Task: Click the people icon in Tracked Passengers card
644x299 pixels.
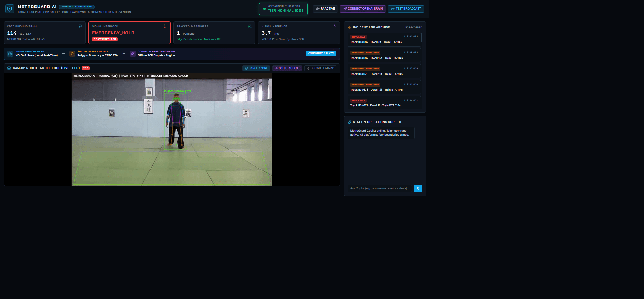Action: (250, 26)
